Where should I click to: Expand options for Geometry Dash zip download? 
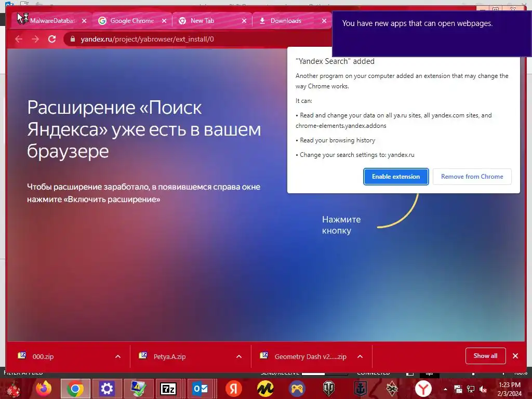(360, 356)
